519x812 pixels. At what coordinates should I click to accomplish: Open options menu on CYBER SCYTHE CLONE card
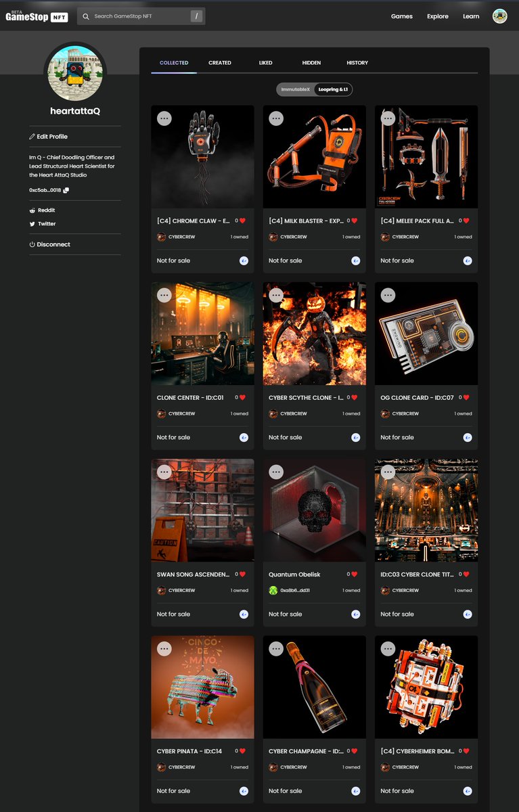(276, 294)
